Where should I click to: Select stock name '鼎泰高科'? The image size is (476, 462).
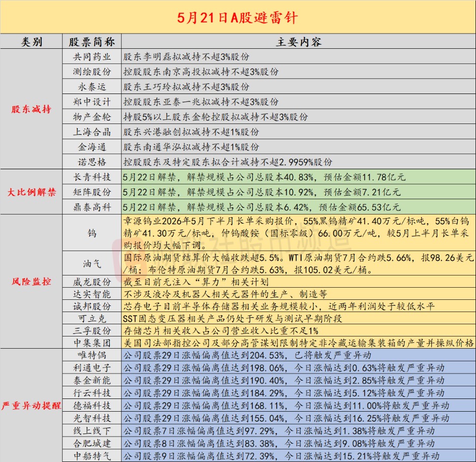coord(92,207)
